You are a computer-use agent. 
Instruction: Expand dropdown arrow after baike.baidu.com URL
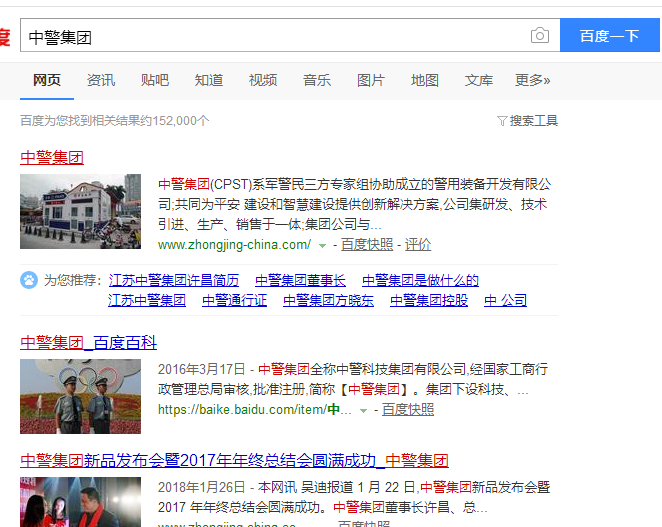364,410
